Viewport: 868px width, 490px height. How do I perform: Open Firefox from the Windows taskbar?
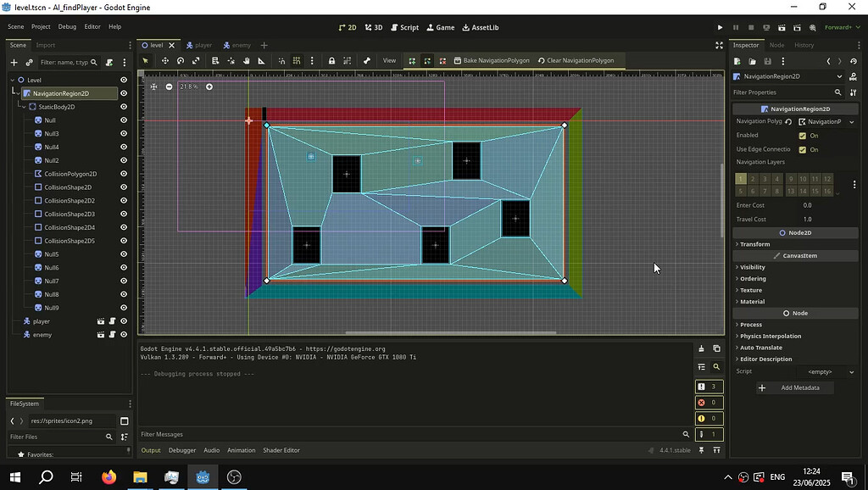(x=109, y=476)
